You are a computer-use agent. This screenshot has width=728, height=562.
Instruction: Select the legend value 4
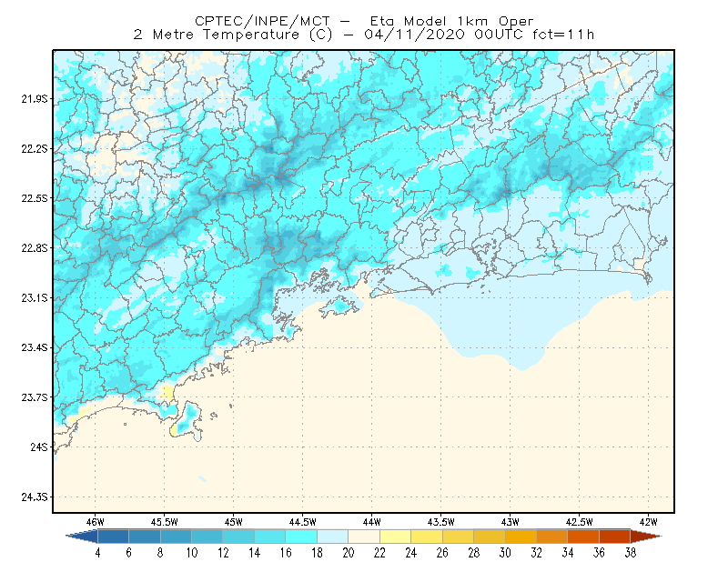[x=97, y=553]
